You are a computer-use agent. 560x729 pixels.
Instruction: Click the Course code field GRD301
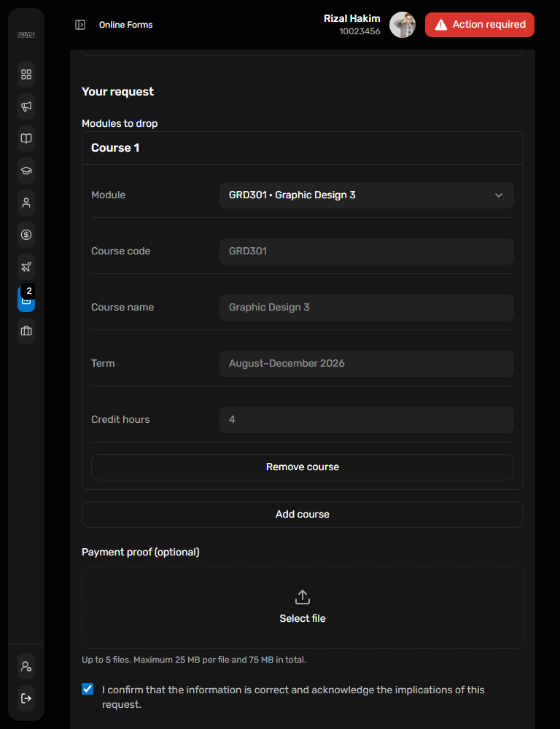[x=367, y=252]
